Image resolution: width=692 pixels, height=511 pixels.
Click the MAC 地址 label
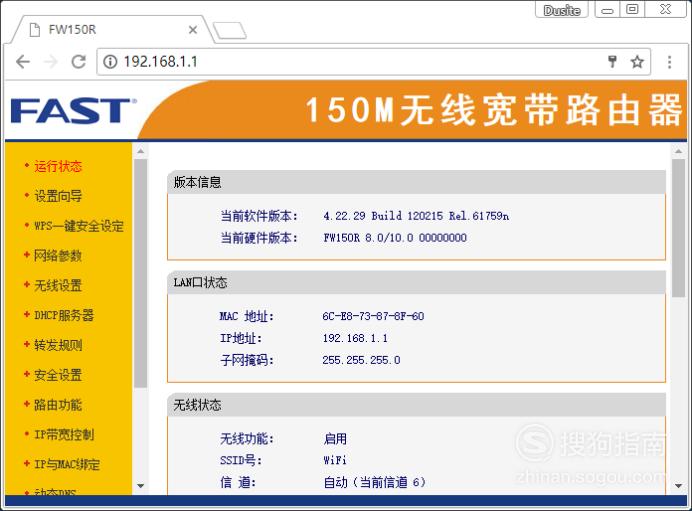click(247, 316)
